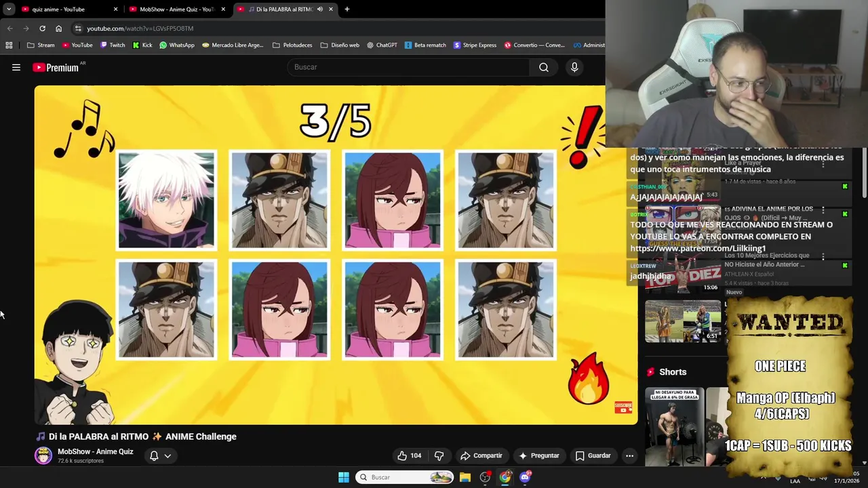868x488 pixels.
Task: Open Chrome apps grid in bookmarks bar
Action: (9, 45)
